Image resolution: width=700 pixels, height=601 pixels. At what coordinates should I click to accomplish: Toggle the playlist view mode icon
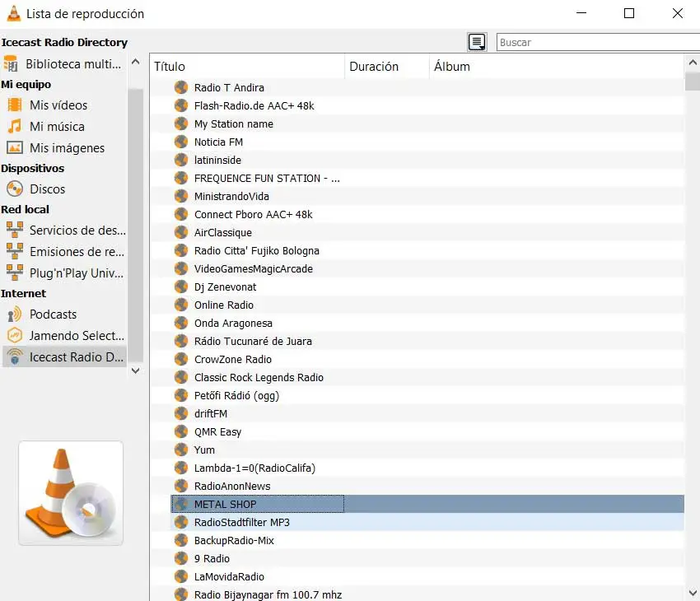click(477, 42)
